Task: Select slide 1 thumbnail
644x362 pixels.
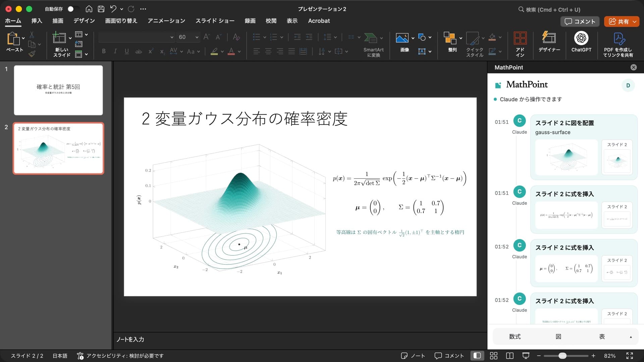Action: (x=58, y=90)
